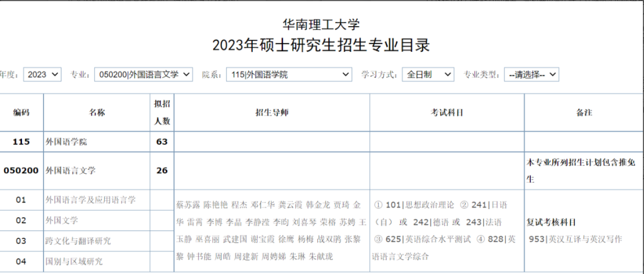This screenshot has width=644, height=274.
Task: Click 外国语言学及应用语言学 direction
Action: 91,200
